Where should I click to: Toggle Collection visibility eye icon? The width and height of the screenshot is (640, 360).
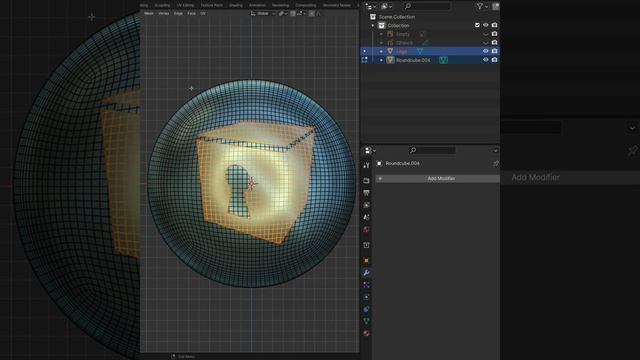pos(486,25)
